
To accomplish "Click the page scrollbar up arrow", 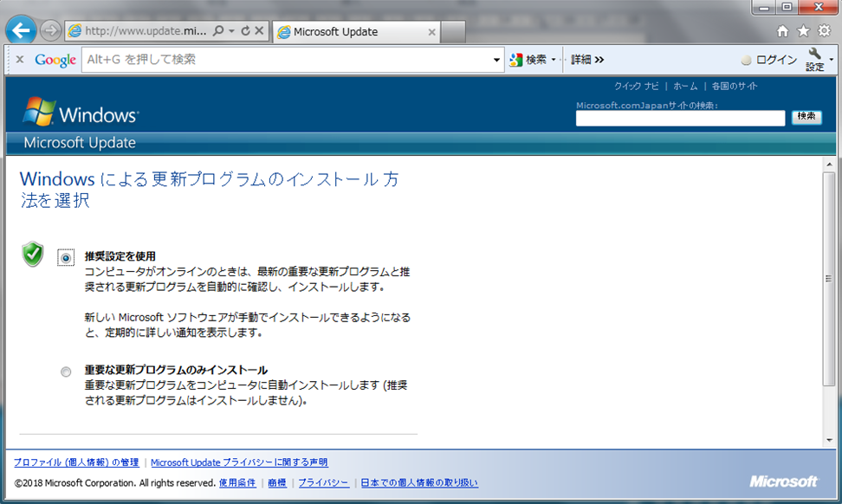I will (830, 164).
